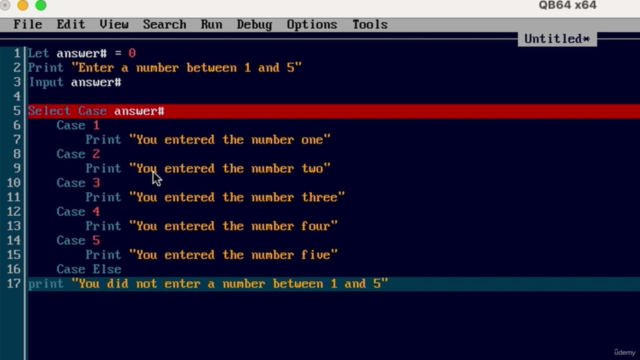The width and height of the screenshot is (640, 360).
Task: Click line number 5 in gutter
Action: pos(17,111)
